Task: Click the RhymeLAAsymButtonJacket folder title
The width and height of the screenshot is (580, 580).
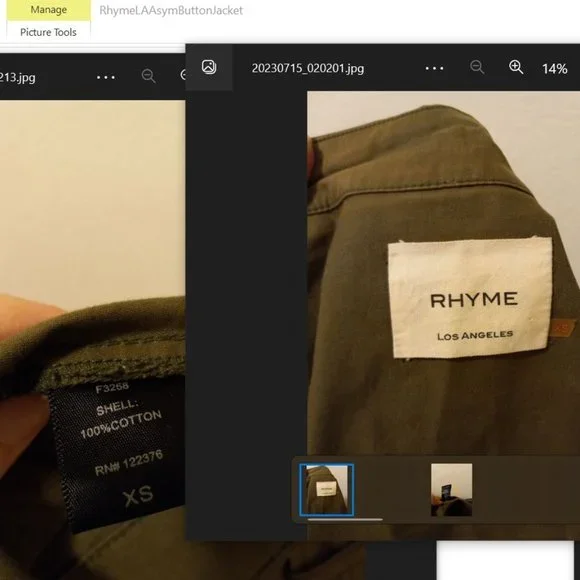Action: (171, 10)
